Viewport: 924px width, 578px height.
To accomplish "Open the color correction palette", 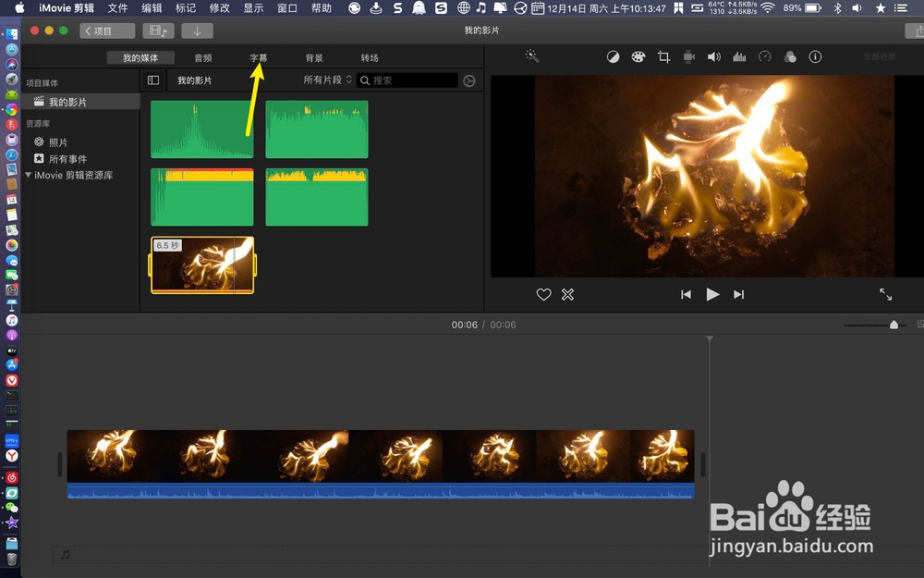I will click(x=638, y=56).
